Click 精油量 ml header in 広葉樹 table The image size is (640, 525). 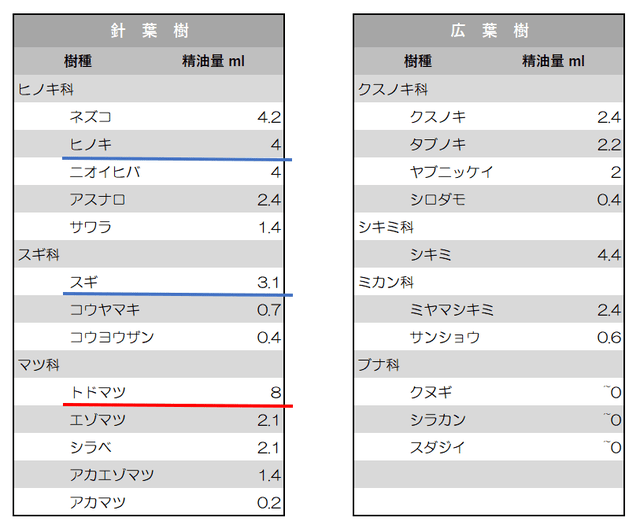coord(553,61)
